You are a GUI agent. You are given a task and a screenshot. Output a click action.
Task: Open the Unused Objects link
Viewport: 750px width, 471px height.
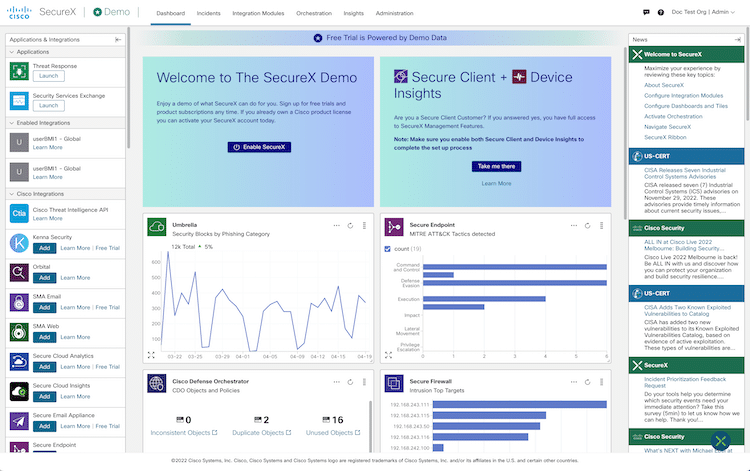pos(333,433)
